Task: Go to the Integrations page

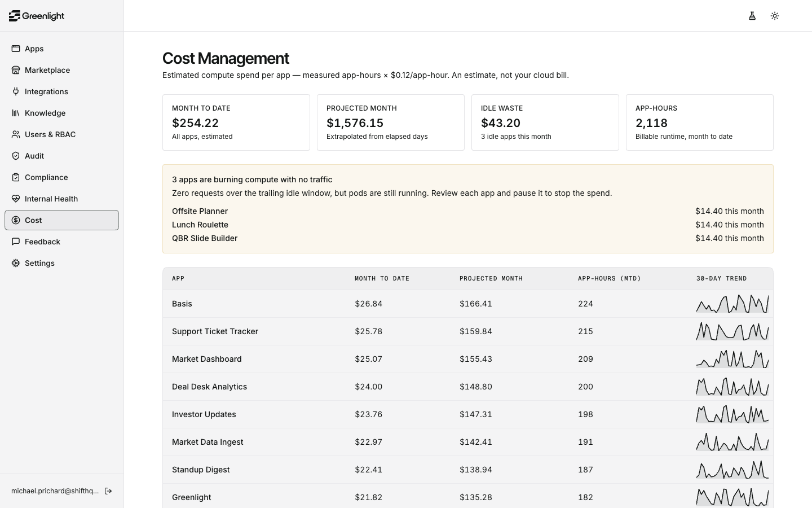Action: click(61, 91)
